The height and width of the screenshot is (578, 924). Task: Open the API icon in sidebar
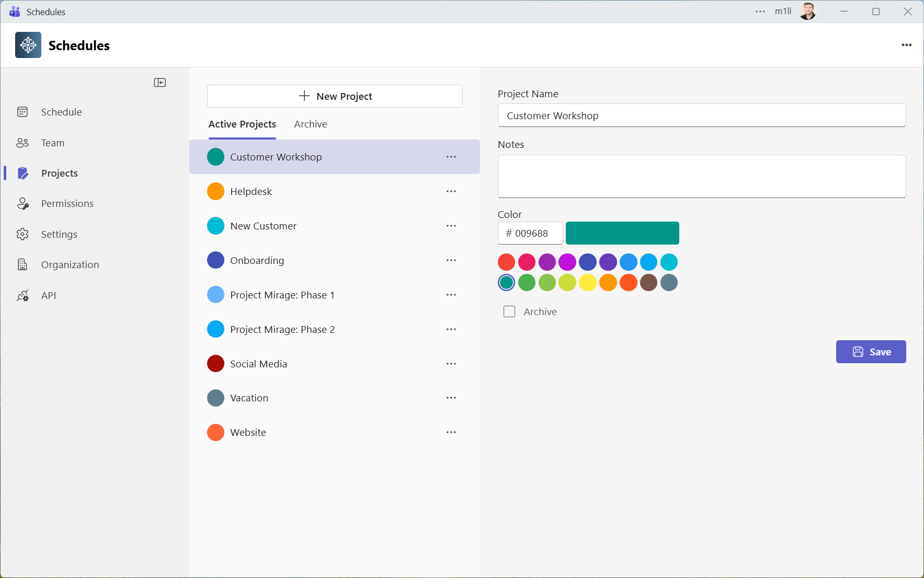point(22,296)
